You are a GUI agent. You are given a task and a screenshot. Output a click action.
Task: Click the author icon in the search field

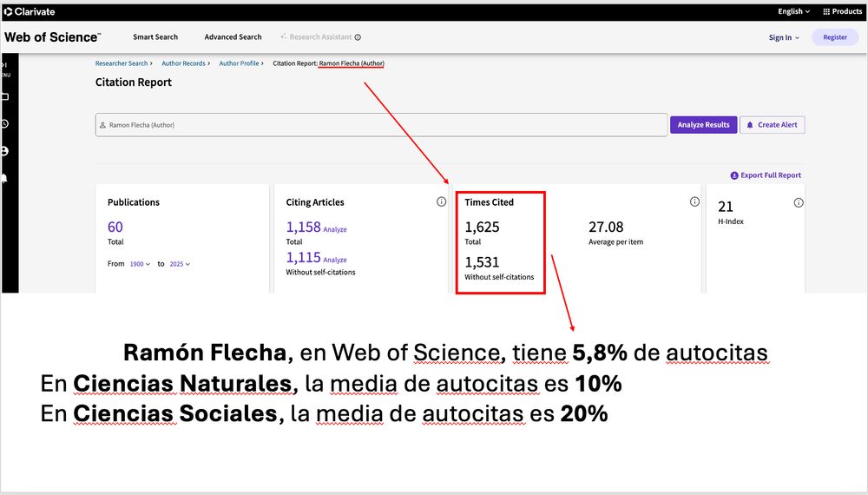click(x=102, y=125)
